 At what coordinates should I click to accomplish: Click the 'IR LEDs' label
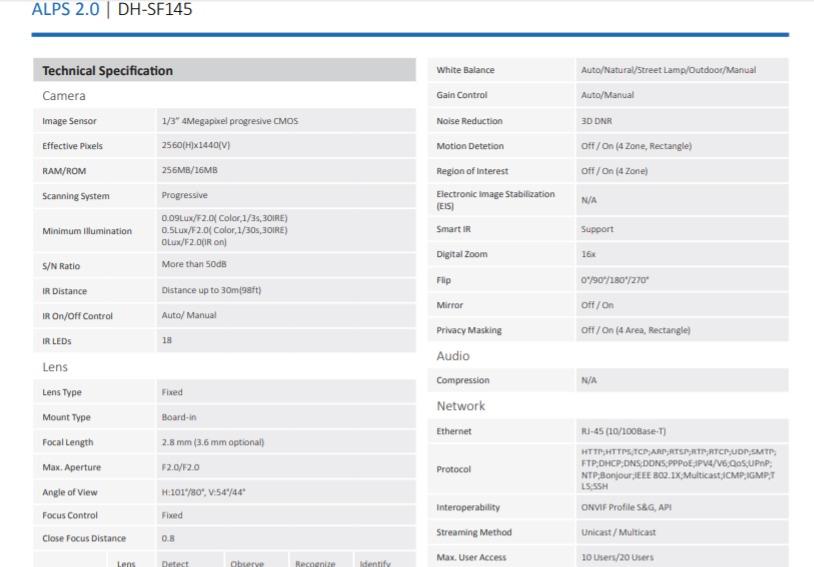tap(57, 341)
